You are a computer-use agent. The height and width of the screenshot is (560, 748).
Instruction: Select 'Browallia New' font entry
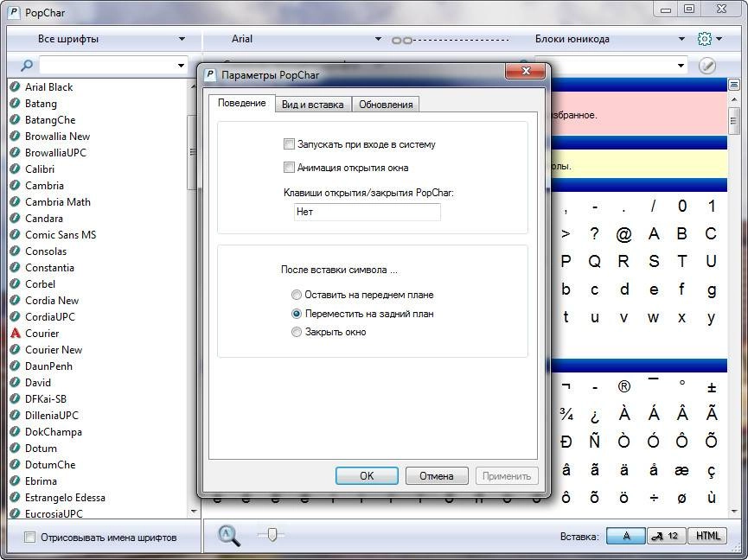[57, 136]
